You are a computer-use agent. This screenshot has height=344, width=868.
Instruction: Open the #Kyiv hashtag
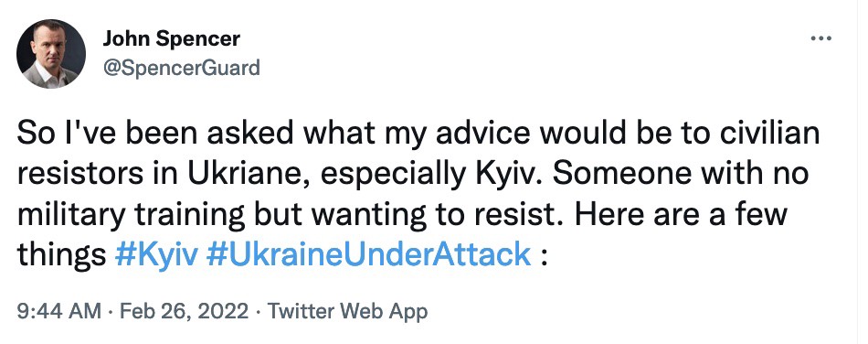tap(156, 255)
